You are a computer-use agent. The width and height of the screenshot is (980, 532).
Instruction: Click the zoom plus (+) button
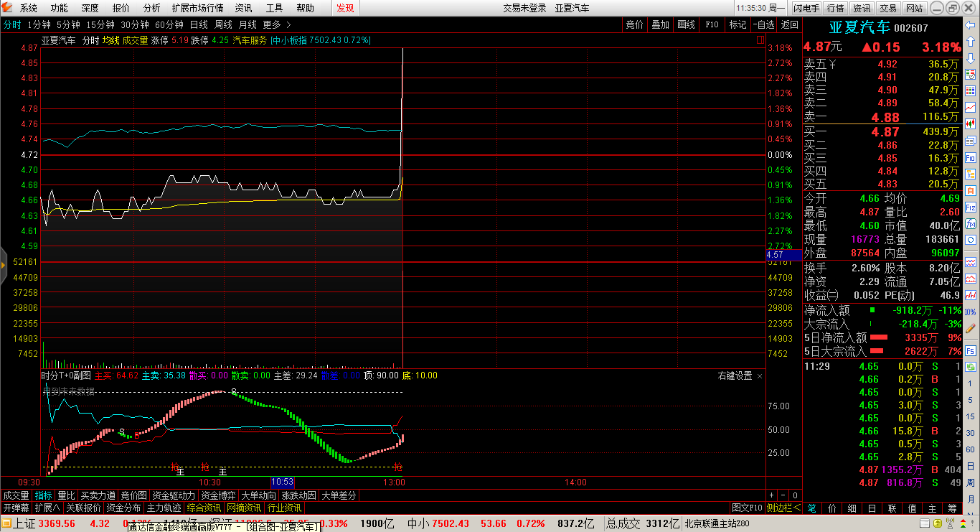(772, 495)
